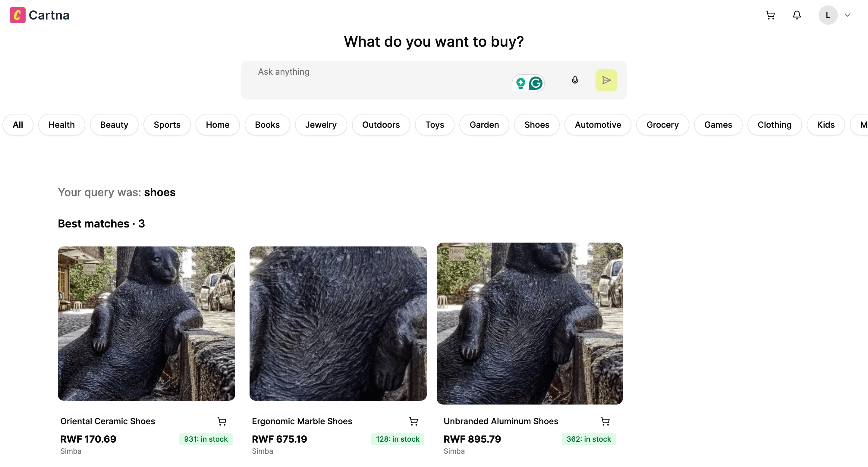Add Oriental Ceramic Shoes to cart
The height and width of the screenshot is (467, 868).
[222, 421]
